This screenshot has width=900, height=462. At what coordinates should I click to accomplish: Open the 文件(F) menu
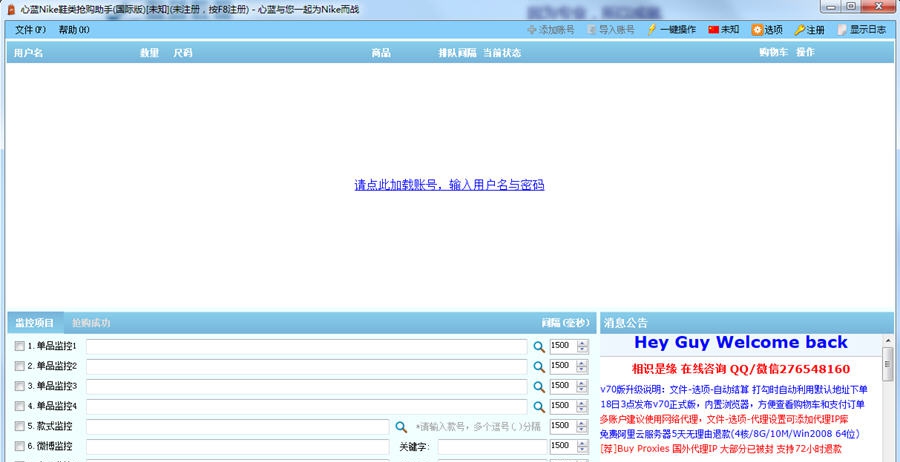pyautogui.click(x=30, y=30)
